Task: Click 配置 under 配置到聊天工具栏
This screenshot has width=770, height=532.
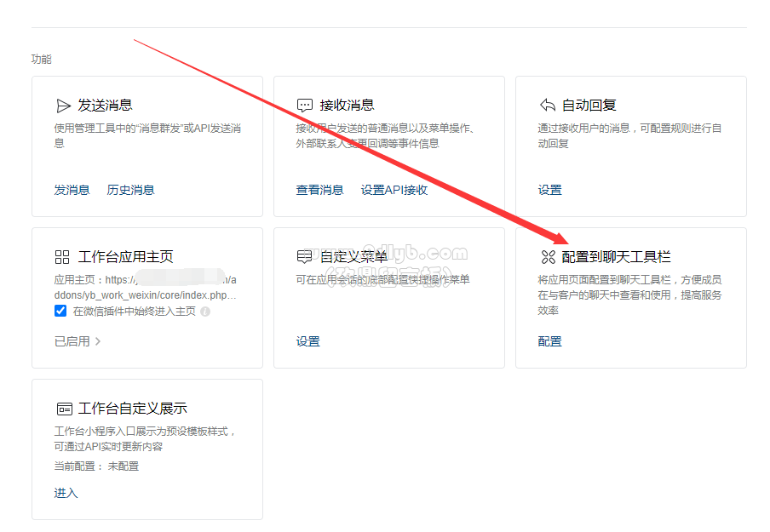Action: pyautogui.click(x=549, y=341)
